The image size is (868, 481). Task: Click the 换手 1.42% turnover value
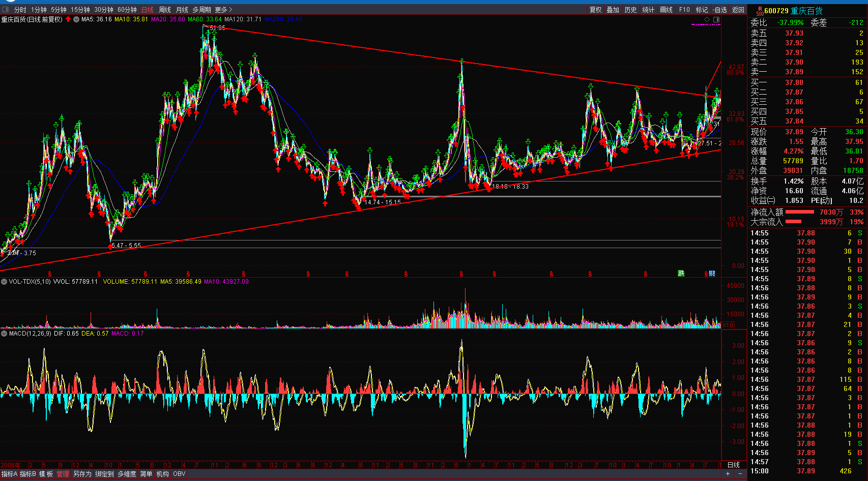(794, 181)
